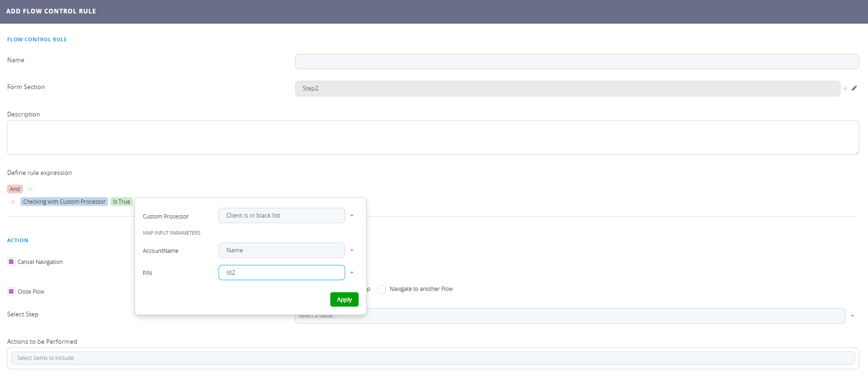Click the Description textarea resize handle
The image size is (868, 379).
[x=857, y=153]
